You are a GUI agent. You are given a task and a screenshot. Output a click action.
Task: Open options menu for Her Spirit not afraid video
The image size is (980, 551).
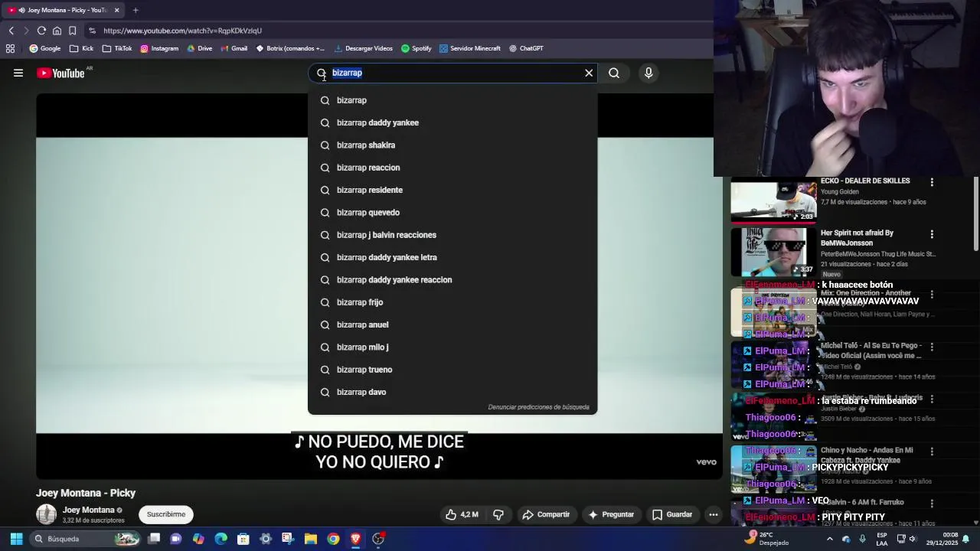tap(932, 234)
